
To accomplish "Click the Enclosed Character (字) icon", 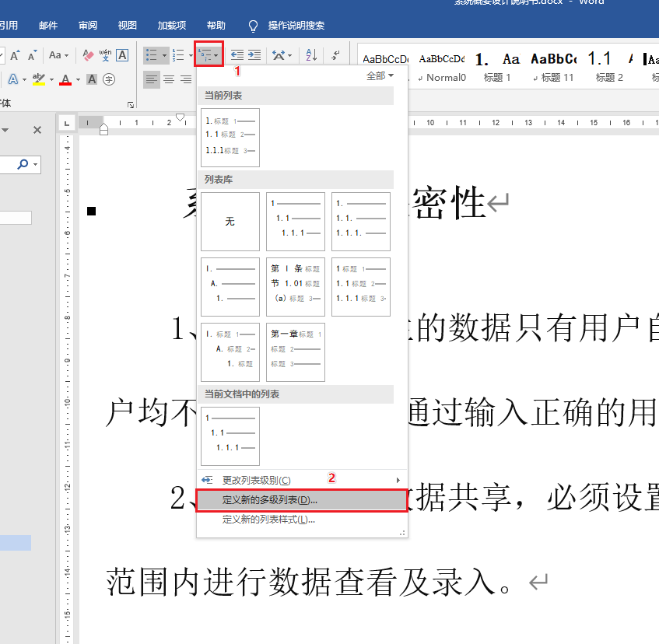I will coord(109,79).
